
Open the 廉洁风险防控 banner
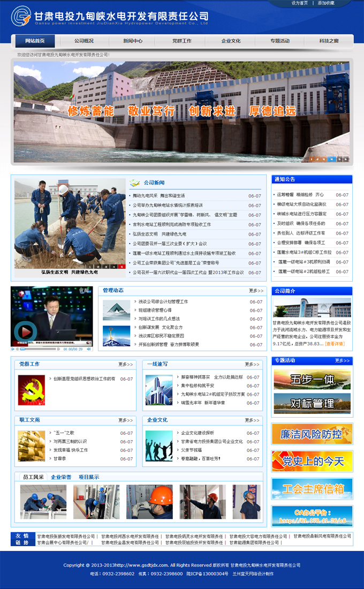coord(312,434)
